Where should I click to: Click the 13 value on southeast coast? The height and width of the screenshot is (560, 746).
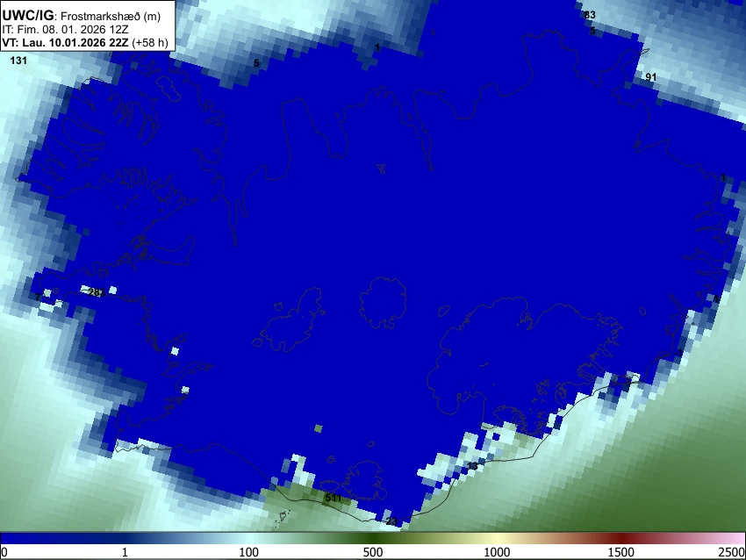click(472, 466)
